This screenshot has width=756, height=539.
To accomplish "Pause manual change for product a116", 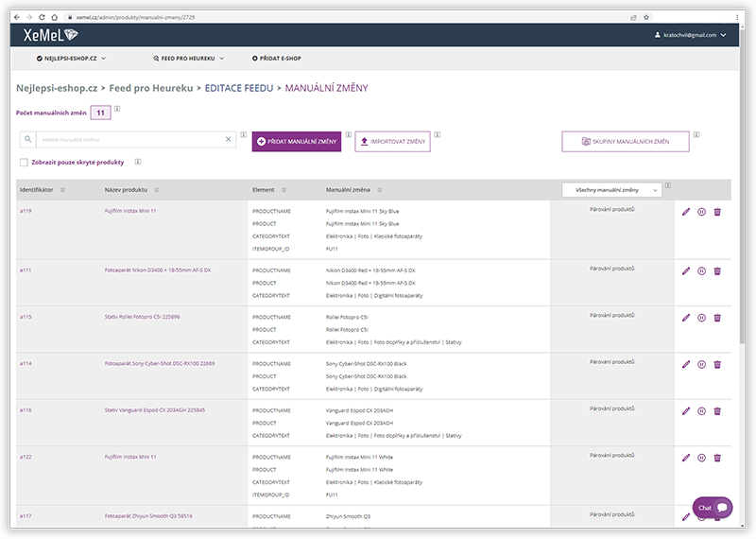I will (701, 411).
